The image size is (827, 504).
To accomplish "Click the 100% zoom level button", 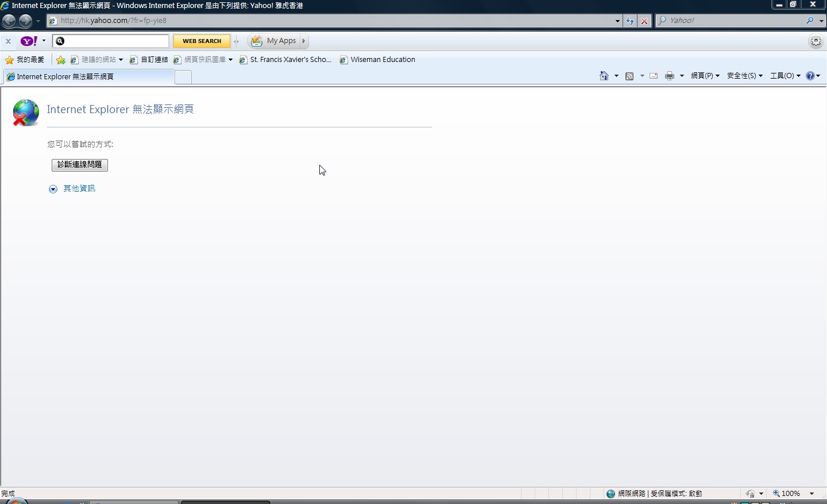I will coord(787,494).
